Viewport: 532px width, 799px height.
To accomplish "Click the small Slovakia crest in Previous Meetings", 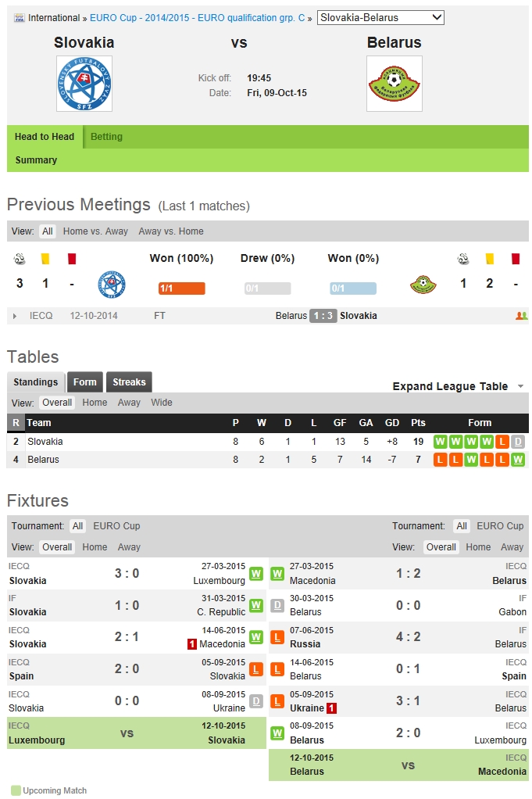I will [111, 284].
